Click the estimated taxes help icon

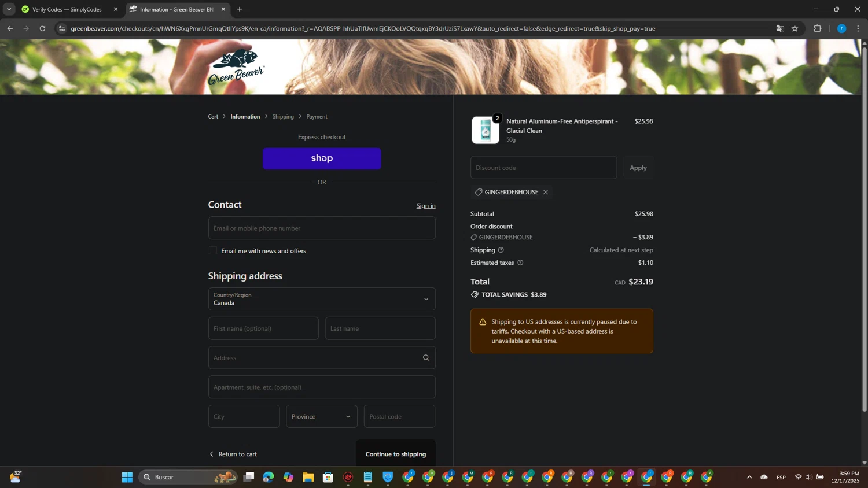point(520,263)
